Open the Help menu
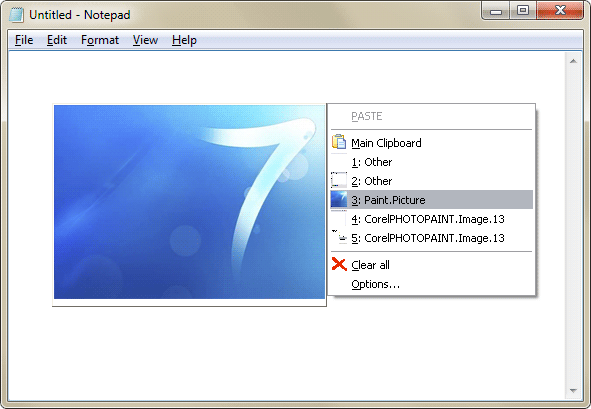This screenshot has height=409, width=591. click(184, 40)
